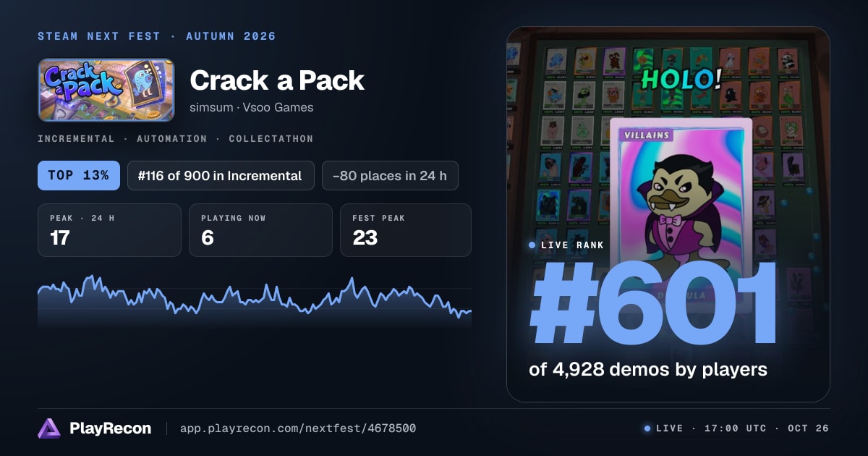Click the blue Live Rank indicator dot
Viewport: 868px width, 456px height.
click(x=532, y=245)
